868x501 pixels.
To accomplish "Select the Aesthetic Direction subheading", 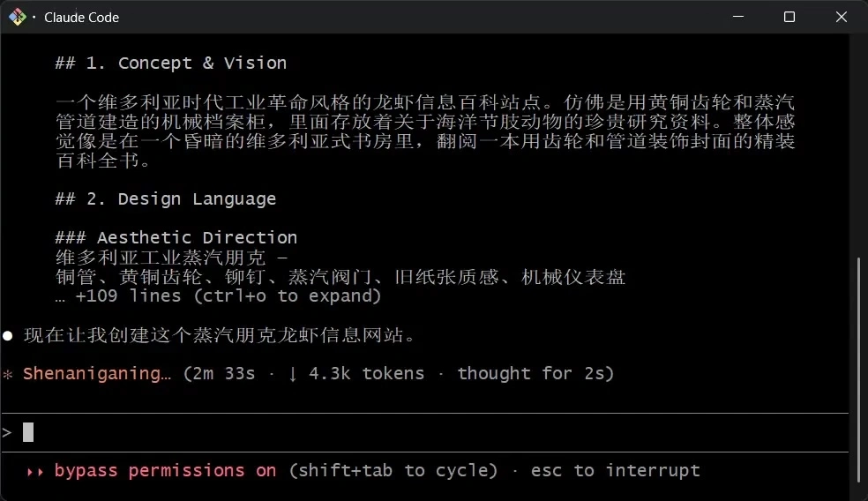I will [176, 238].
